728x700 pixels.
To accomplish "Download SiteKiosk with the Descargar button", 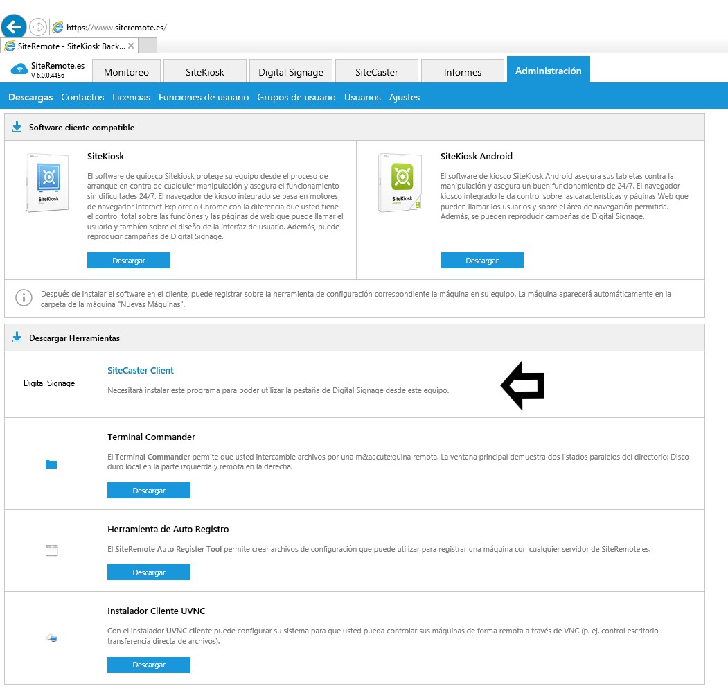I will pos(128,261).
